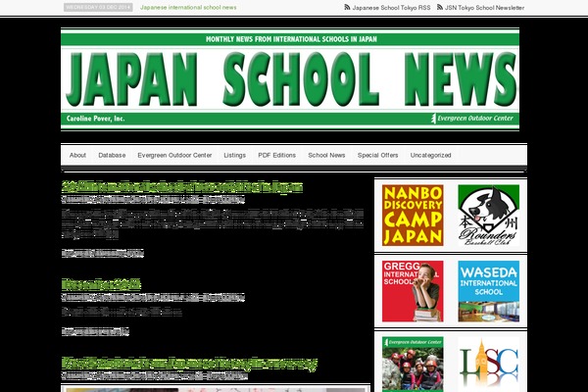The height and width of the screenshot is (392, 588).
Task: Open PDF Editions in navigation
Action: (276, 155)
